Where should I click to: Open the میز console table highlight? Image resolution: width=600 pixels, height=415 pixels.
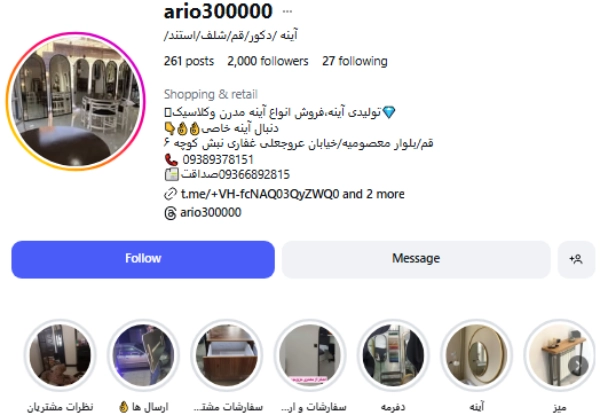point(560,355)
